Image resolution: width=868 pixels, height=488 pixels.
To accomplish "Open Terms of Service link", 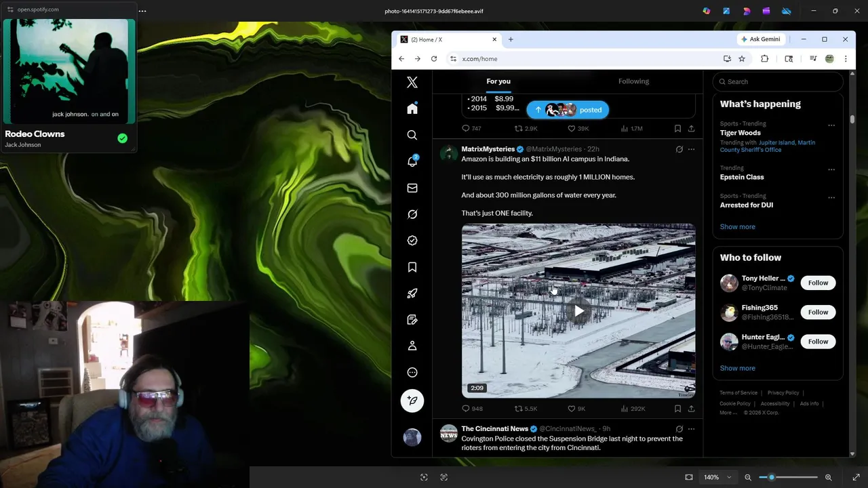I will pos(738,393).
